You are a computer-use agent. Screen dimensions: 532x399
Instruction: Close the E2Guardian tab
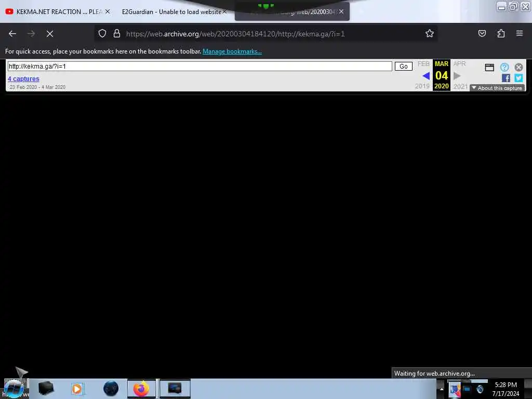tap(224, 11)
